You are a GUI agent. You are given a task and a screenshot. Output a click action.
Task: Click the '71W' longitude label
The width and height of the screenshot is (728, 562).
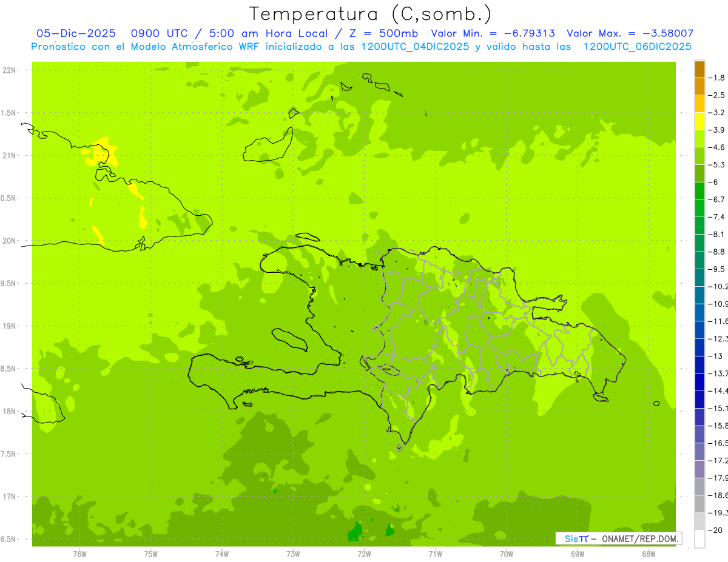click(435, 555)
